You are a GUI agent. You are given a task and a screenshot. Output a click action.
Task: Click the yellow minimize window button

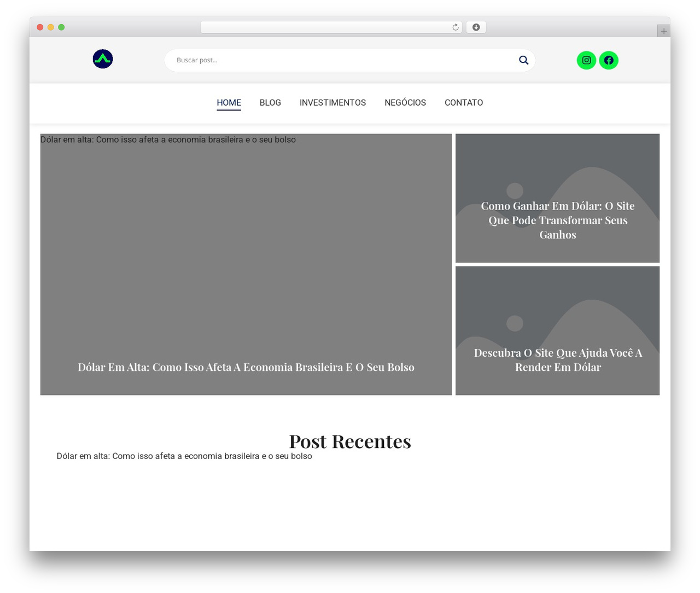point(50,27)
